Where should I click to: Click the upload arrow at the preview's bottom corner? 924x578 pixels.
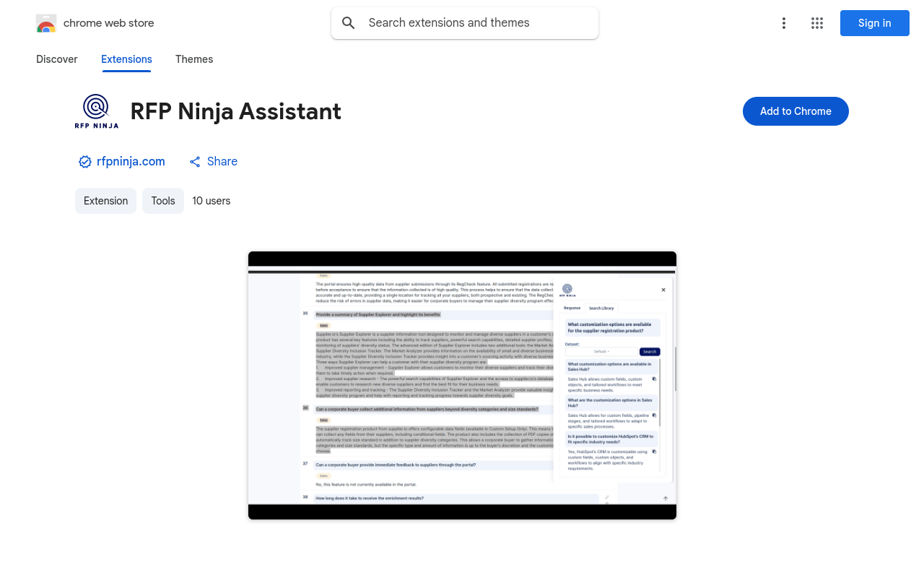pos(665,498)
